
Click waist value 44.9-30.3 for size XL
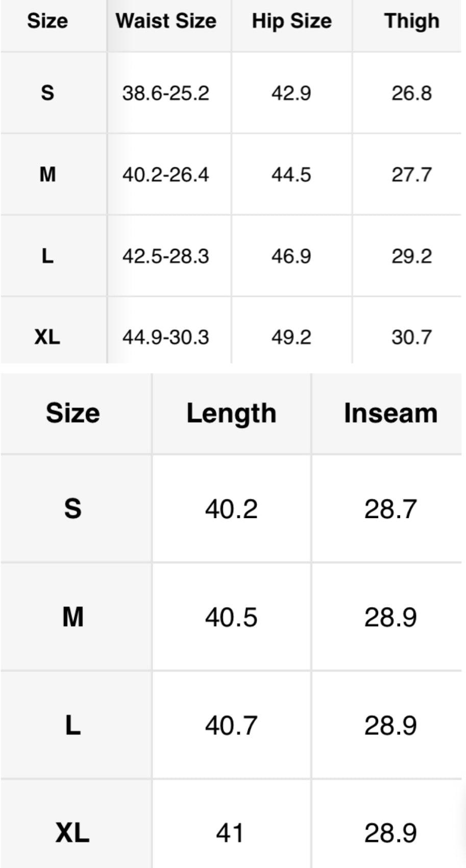(x=166, y=337)
